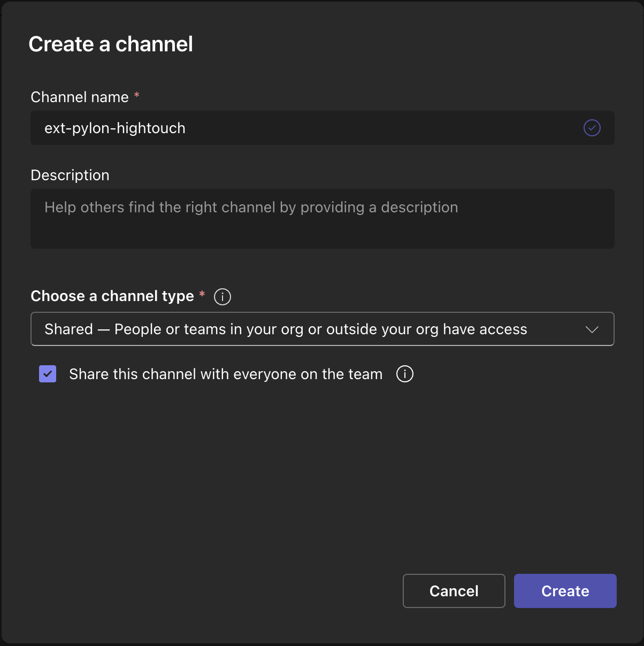Click the 'Choose a channel type' label
644x646 pixels.
point(112,296)
